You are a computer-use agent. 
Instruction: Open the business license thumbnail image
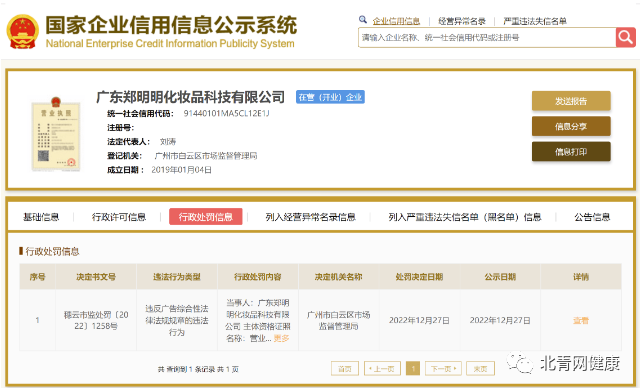point(56,134)
